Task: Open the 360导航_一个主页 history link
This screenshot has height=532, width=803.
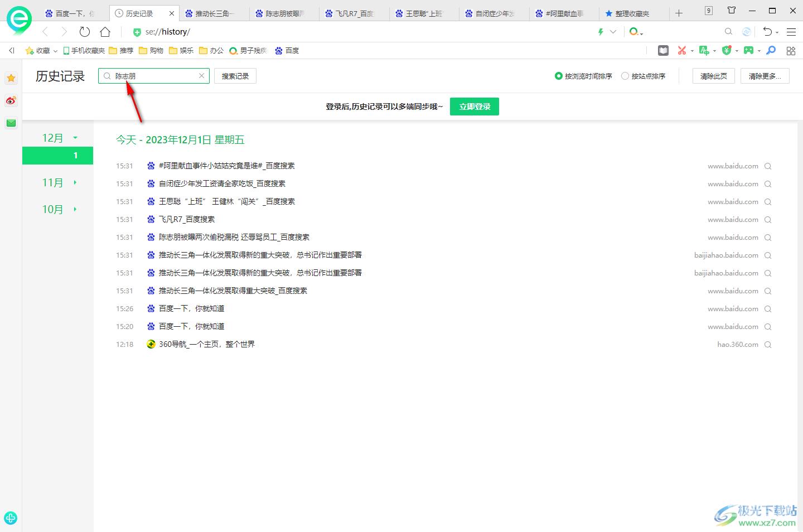Action: [207, 344]
